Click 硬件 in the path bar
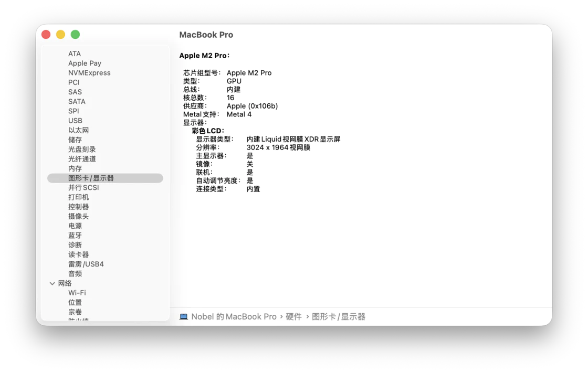This screenshot has height=373, width=588. [x=293, y=317]
